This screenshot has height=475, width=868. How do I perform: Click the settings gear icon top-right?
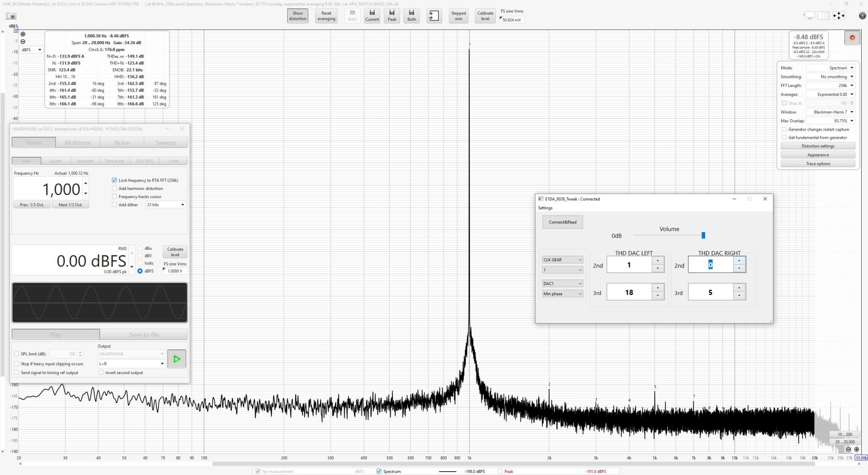pos(862,16)
